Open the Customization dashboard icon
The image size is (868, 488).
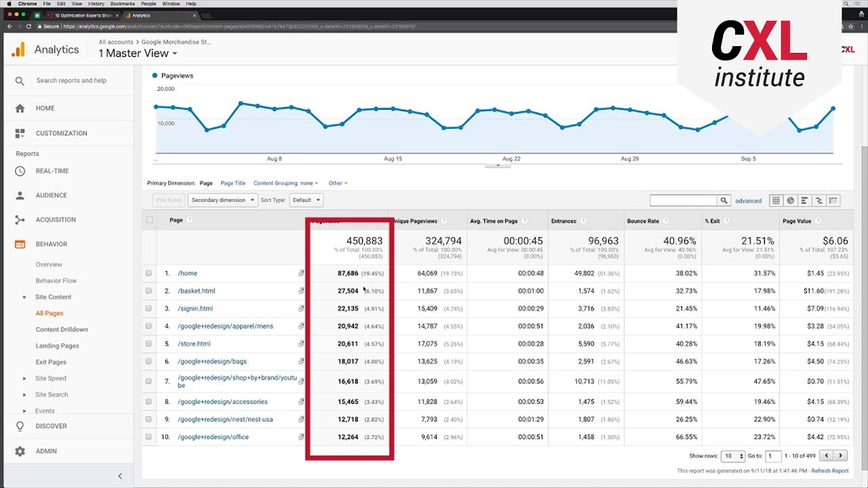[20, 134]
